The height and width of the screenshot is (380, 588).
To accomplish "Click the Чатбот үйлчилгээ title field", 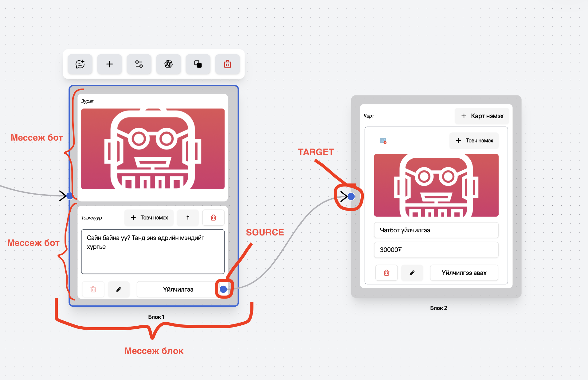I will pos(436,230).
